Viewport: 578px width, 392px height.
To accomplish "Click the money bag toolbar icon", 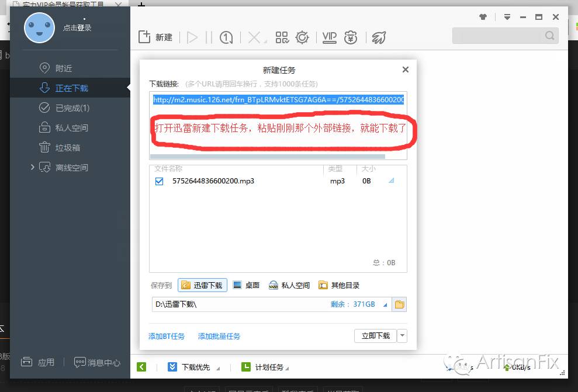I will (351, 37).
